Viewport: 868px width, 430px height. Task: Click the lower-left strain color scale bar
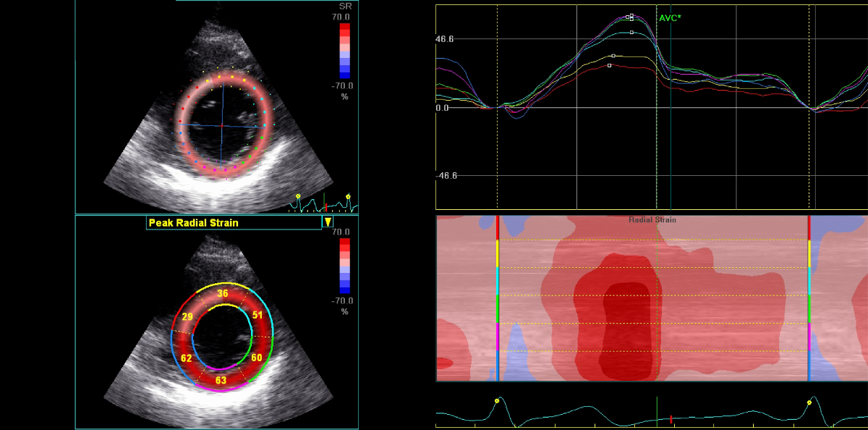click(345, 266)
